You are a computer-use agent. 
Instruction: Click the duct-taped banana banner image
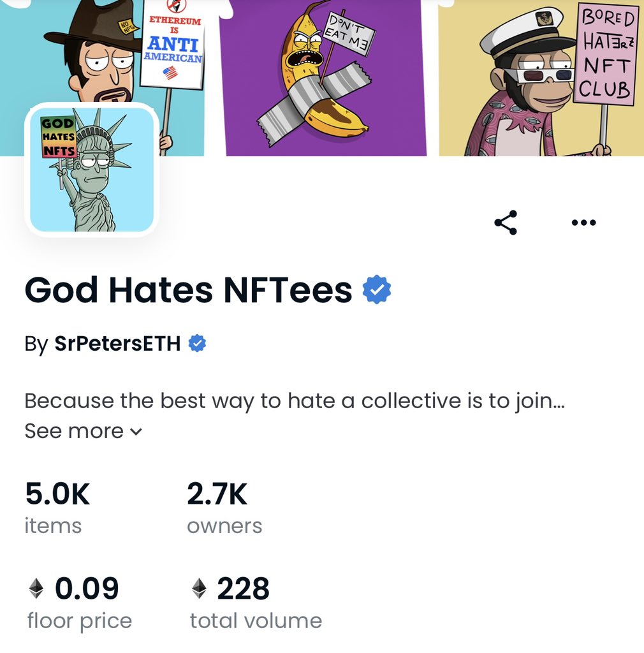(x=323, y=78)
